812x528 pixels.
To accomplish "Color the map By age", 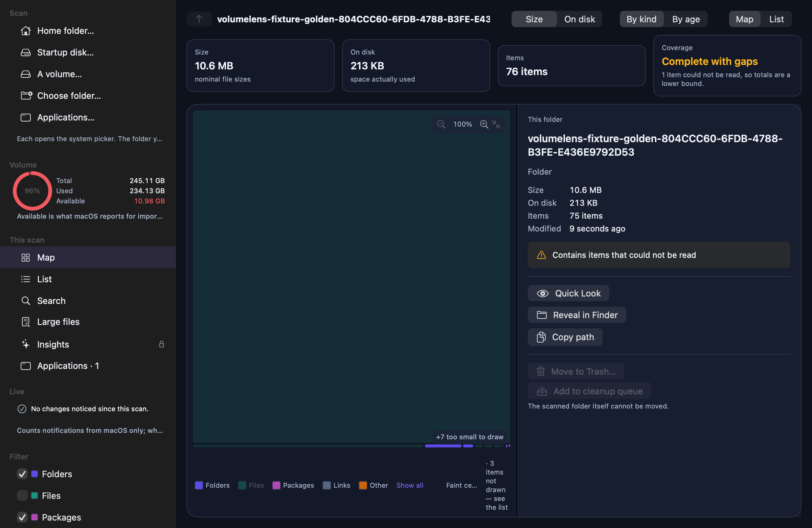I will click(686, 19).
